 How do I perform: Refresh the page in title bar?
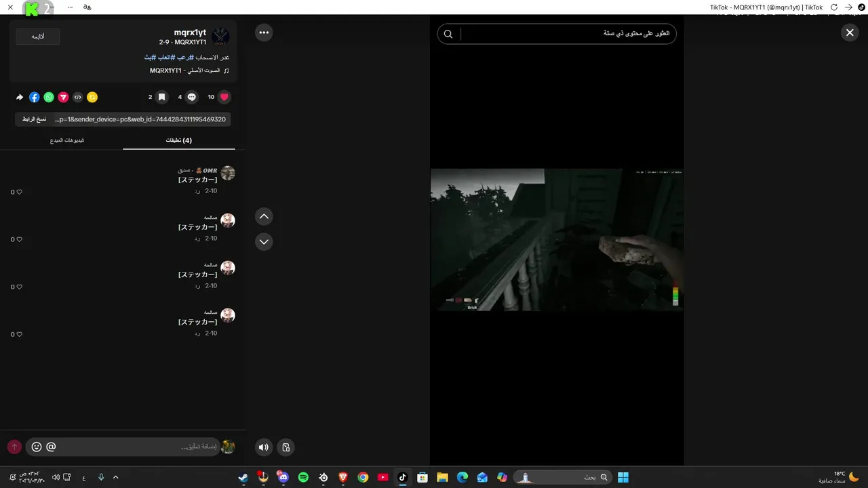pyautogui.click(x=834, y=7)
